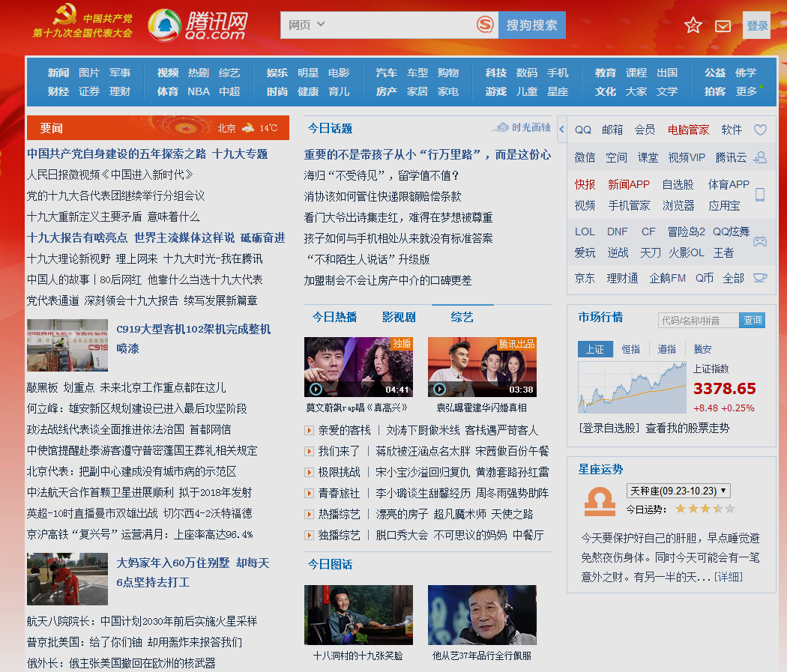Open the mail envelope icon
This screenshot has width=787, height=672.
(723, 26)
